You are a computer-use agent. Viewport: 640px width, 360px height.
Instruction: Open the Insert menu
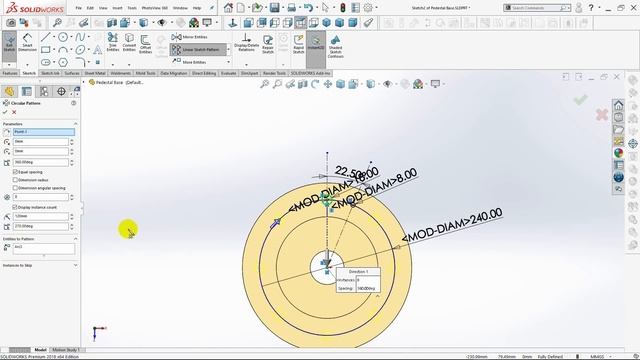[x=117, y=8]
